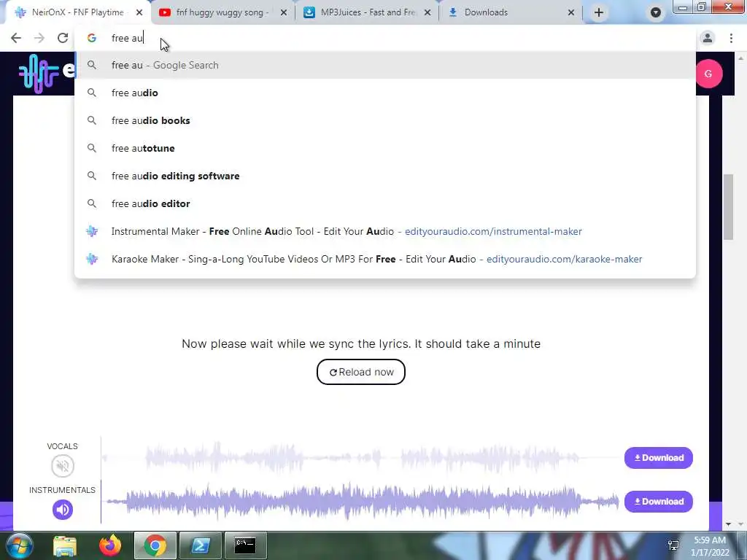Viewport: 747px width, 560px height.
Task: Open the Instrumental Maker edityouraudio suggestion
Action: (385, 231)
